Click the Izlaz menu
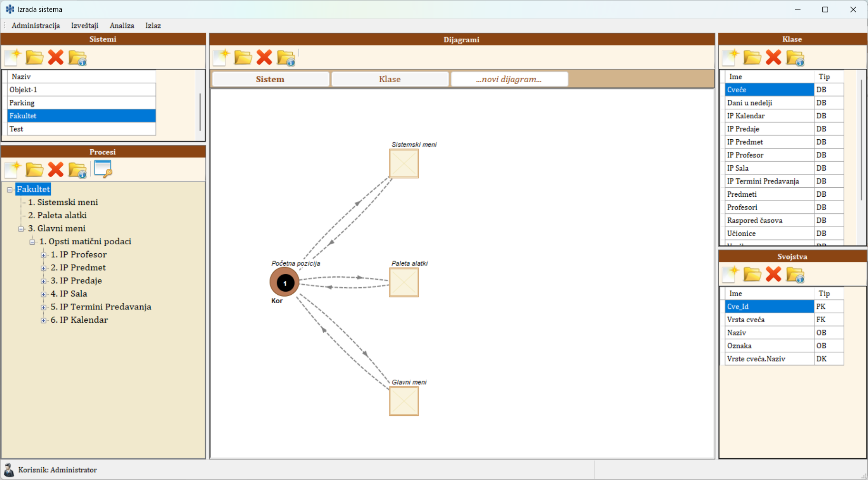The image size is (868, 480). click(153, 26)
